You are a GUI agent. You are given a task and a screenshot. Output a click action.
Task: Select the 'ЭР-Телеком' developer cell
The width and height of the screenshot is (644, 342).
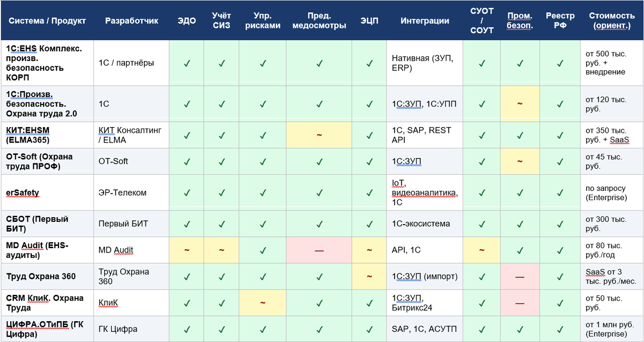131,192
